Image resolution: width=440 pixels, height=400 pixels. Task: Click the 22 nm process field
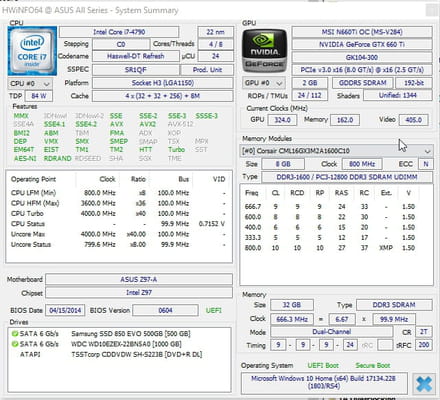(215, 32)
